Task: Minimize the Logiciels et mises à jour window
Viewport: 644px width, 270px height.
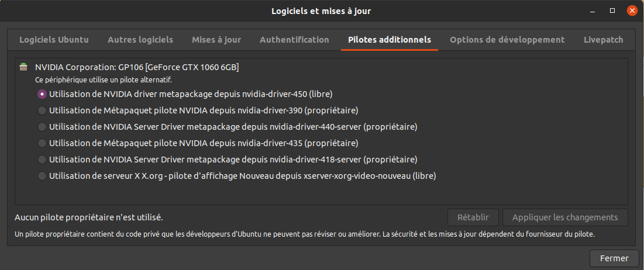Action: pyautogui.click(x=594, y=11)
